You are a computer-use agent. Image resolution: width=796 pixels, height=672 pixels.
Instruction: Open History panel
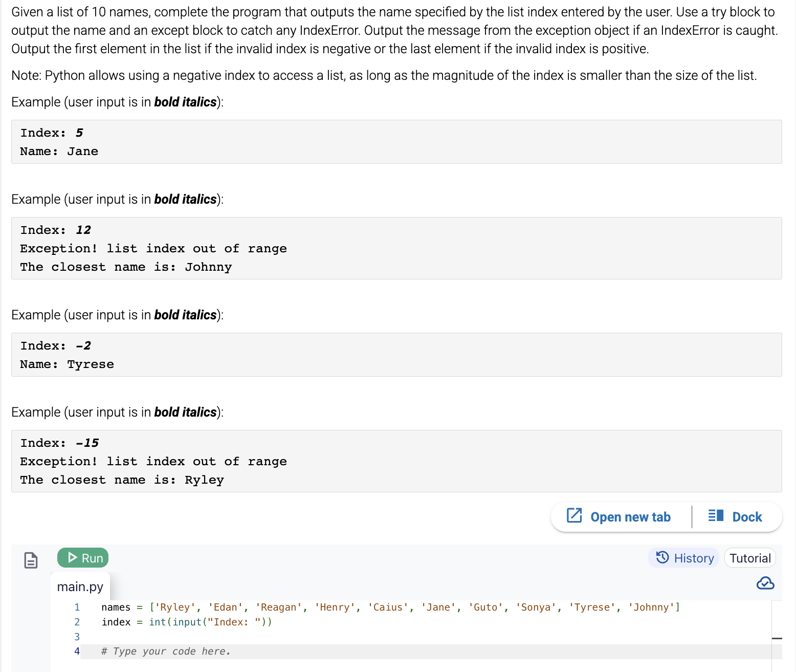(x=684, y=558)
